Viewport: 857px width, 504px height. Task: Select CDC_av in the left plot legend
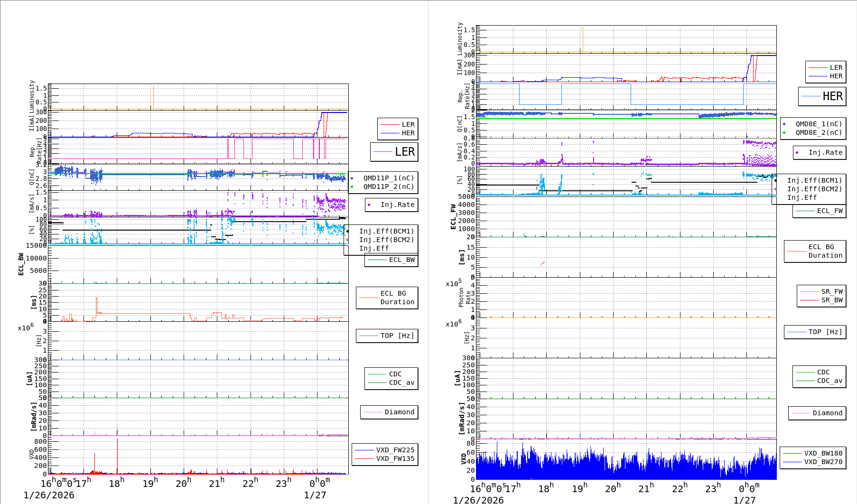pos(401,383)
